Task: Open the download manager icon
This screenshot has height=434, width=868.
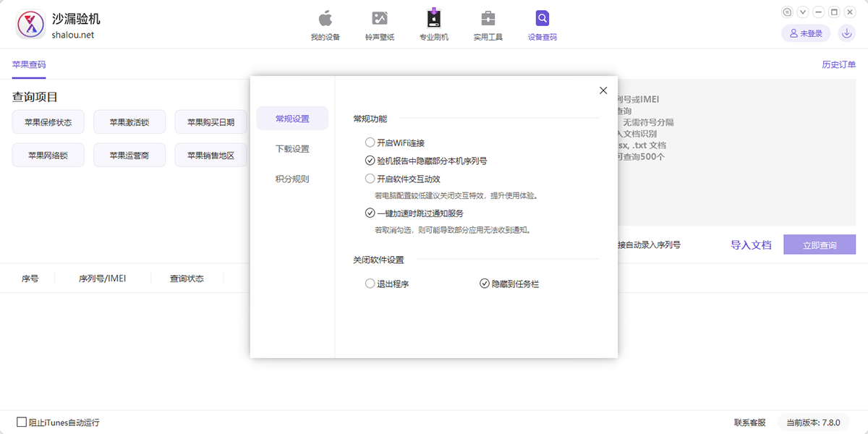Action: click(846, 33)
